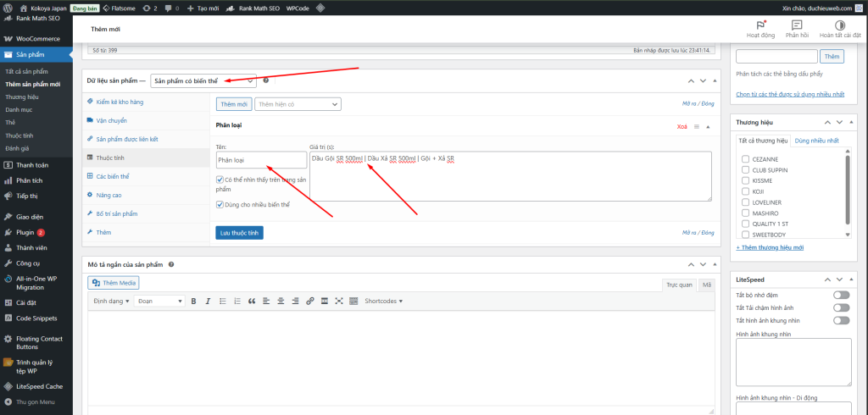This screenshot has height=415, width=868.
Task: Toggle 'Có thể nhìn thấy trên trang sản phẩm' checkbox
Action: click(x=220, y=180)
